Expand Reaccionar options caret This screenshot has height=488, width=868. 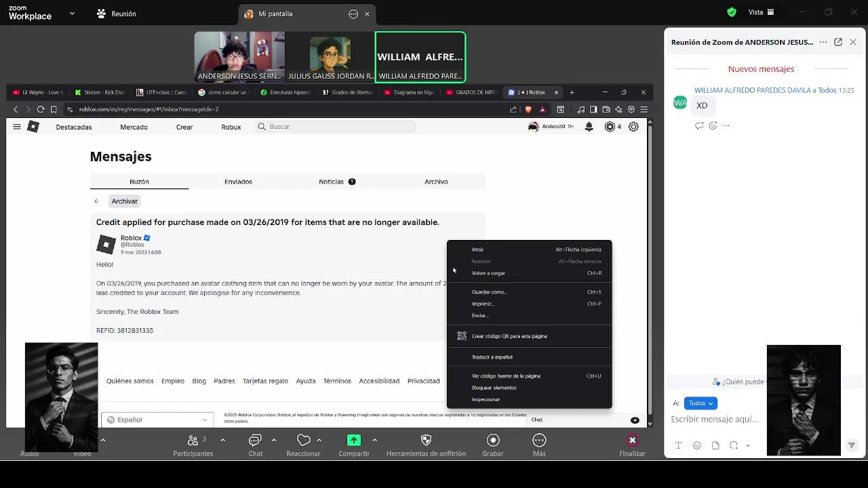tap(319, 440)
